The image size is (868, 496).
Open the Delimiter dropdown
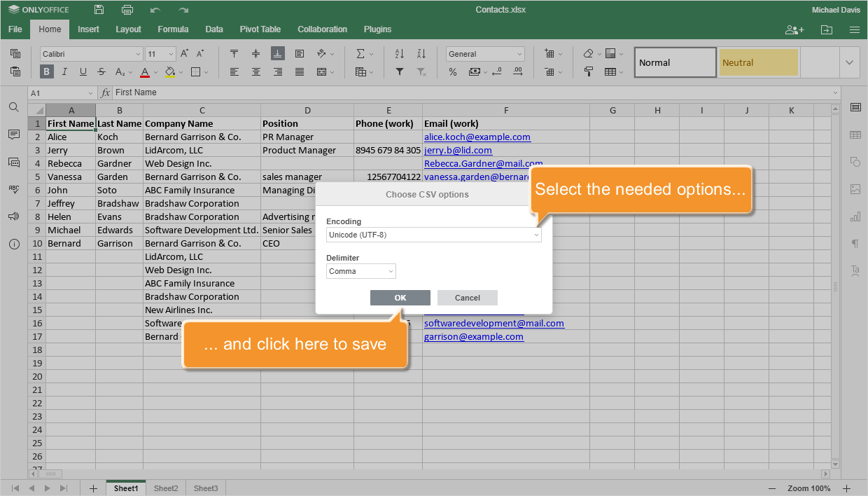tap(361, 270)
